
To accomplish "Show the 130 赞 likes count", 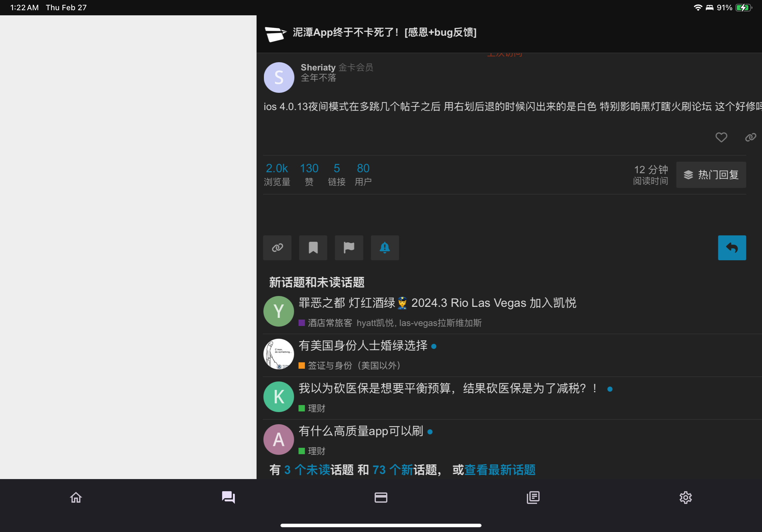I will (309, 174).
